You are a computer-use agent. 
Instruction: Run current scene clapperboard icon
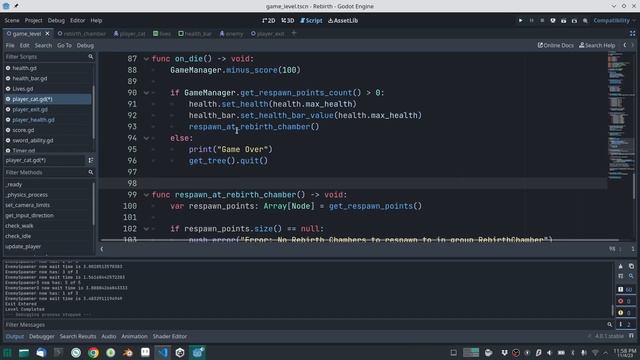564,20
